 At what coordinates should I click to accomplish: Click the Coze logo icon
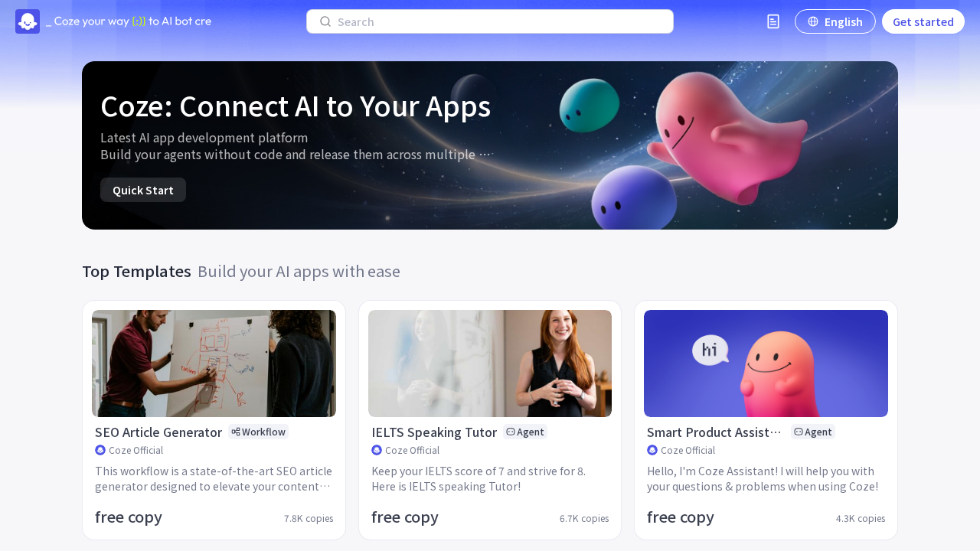point(28,21)
